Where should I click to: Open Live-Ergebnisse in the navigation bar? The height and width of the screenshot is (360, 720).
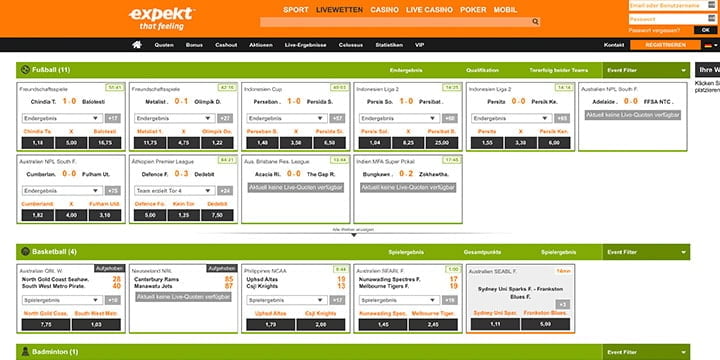point(305,45)
